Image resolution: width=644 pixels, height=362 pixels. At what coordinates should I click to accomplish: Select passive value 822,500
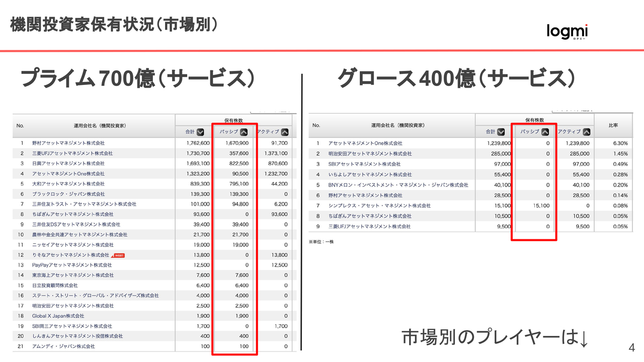(x=238, y=163)
